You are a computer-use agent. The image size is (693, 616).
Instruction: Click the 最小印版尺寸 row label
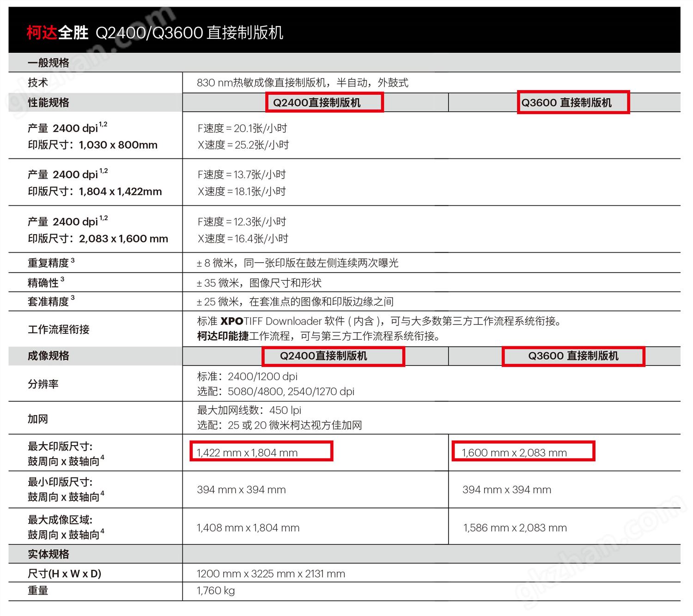[66, 489]
